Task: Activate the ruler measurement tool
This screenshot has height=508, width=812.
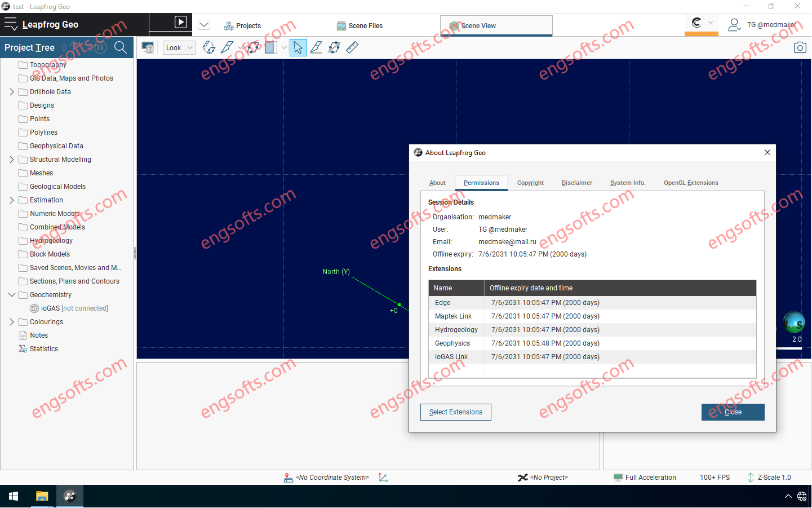Action: click(x=352, y=47)
